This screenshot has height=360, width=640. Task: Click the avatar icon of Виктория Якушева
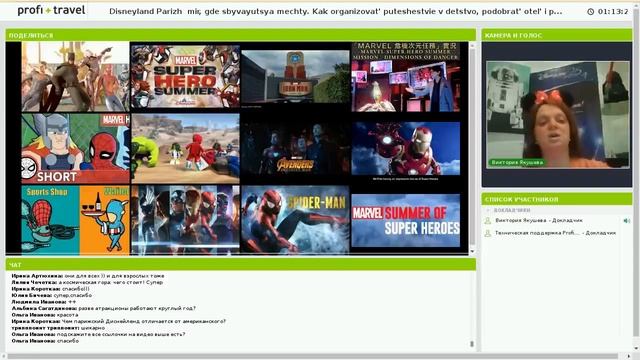click(487, 221)
